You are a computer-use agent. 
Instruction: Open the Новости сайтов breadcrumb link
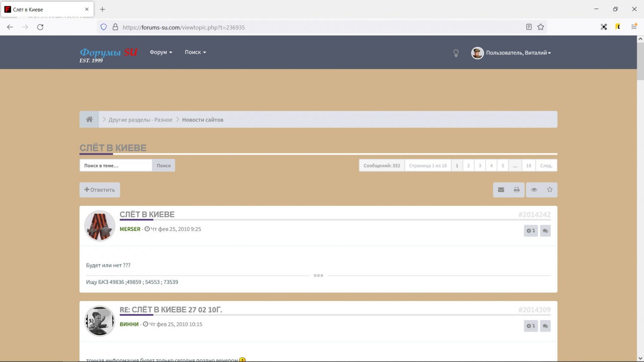[202, 120]
